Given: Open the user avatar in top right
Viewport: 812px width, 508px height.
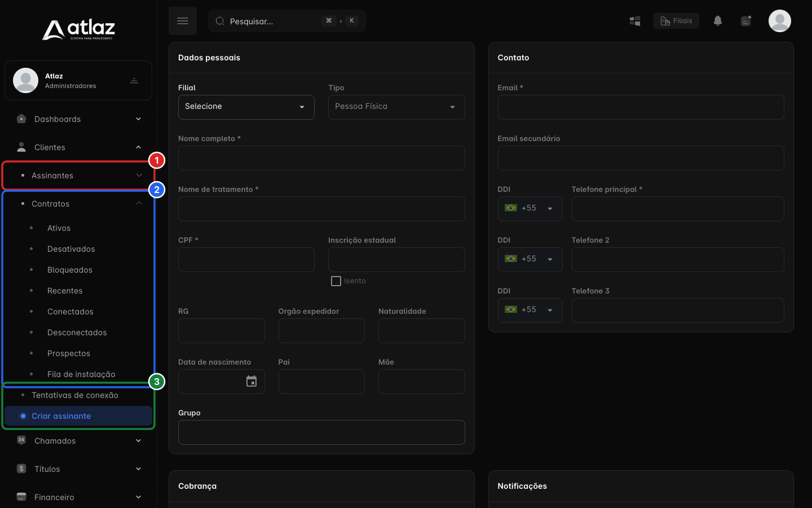Looking at the screenshot, I should pos(780,21).
